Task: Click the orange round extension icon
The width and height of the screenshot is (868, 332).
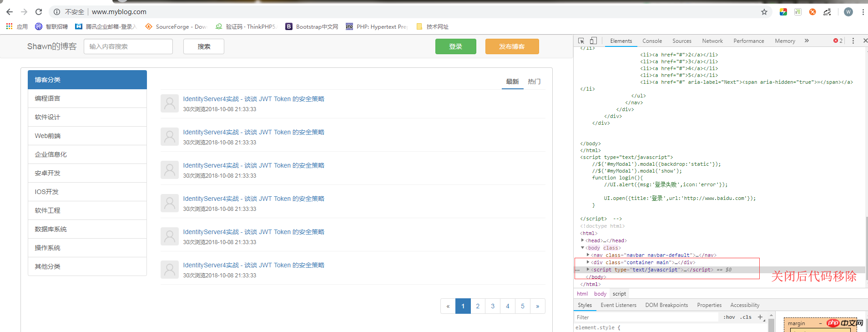Action: tap(812, 12)
